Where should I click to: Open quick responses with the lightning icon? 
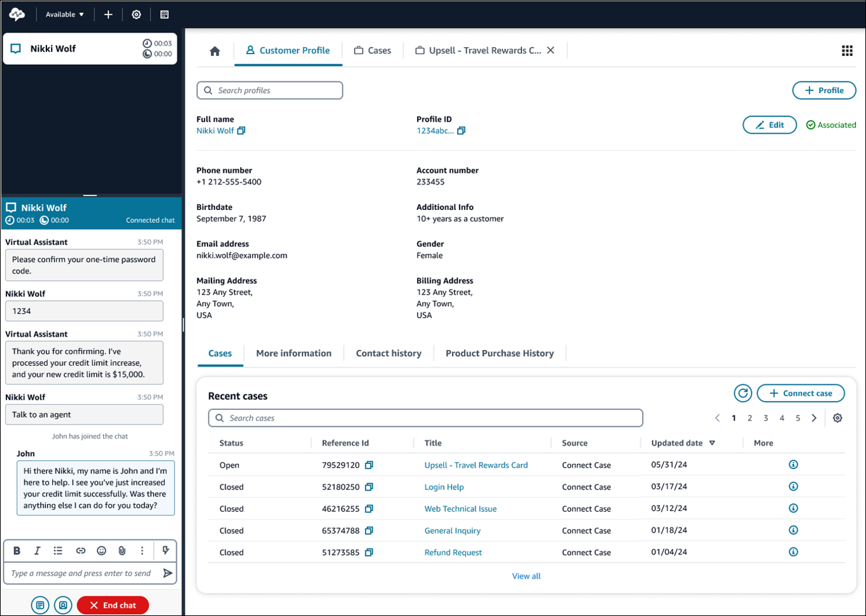click(x=165, y=550)
